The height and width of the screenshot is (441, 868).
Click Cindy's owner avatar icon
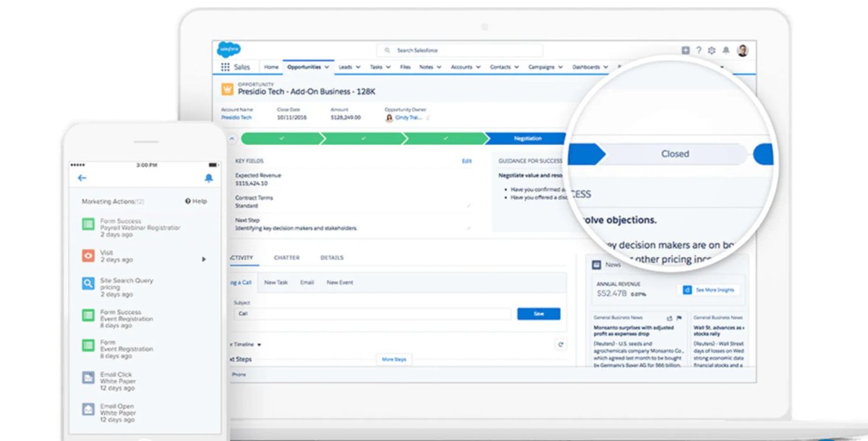click(x=389, y=117)
